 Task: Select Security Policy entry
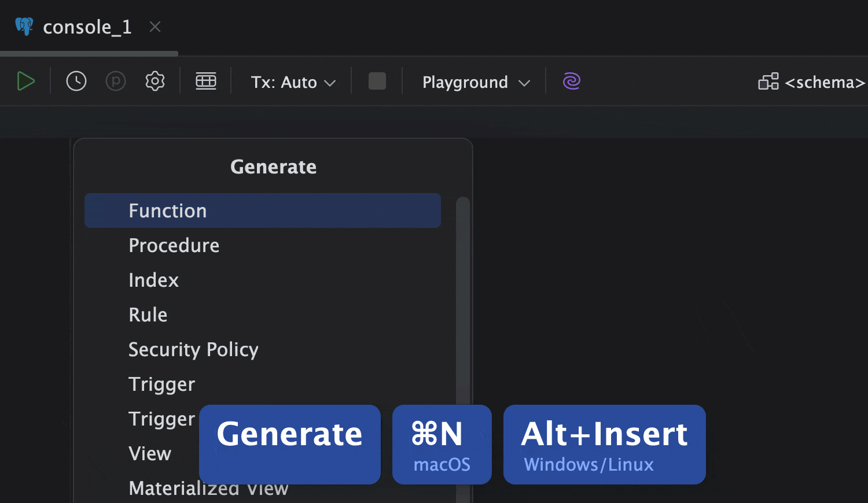click(263, 349)
